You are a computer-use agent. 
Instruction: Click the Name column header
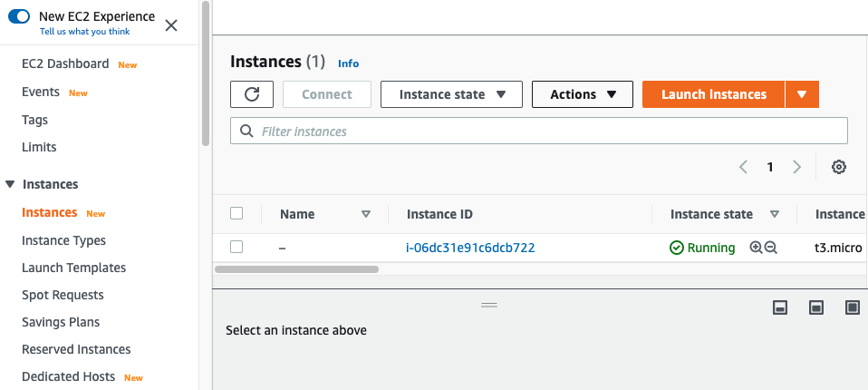297,214
